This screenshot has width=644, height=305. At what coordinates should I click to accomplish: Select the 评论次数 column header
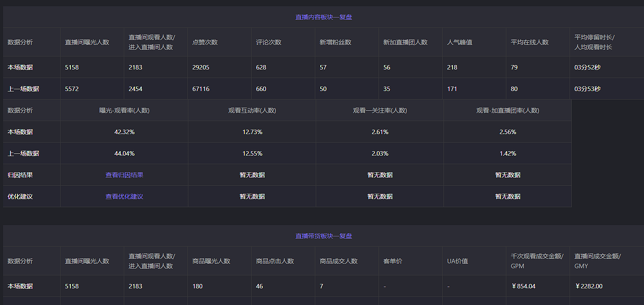269,42
